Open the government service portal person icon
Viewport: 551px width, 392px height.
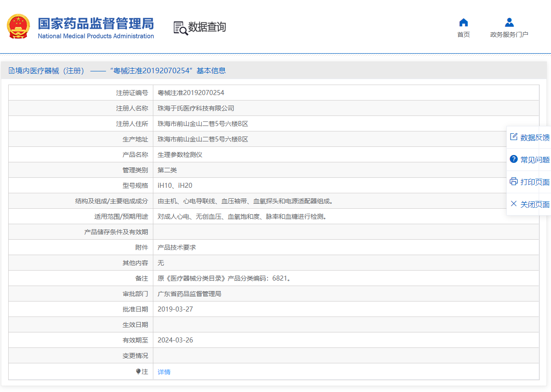tap(509, 22)
